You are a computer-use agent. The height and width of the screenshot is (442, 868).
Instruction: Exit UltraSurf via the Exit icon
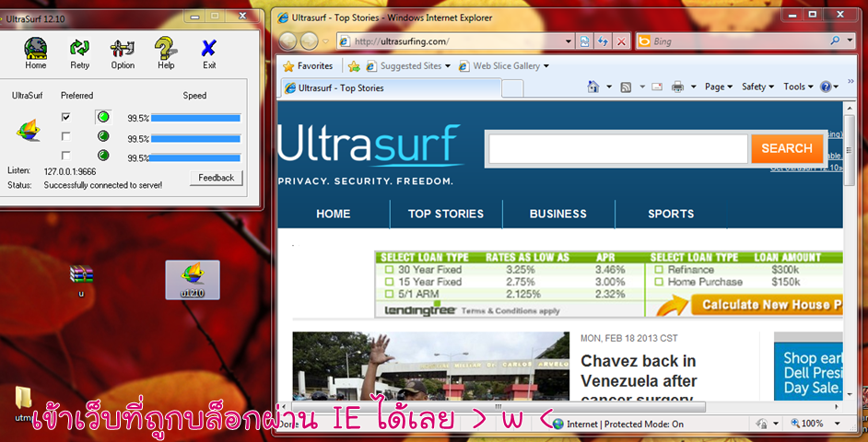coord(208,53)
